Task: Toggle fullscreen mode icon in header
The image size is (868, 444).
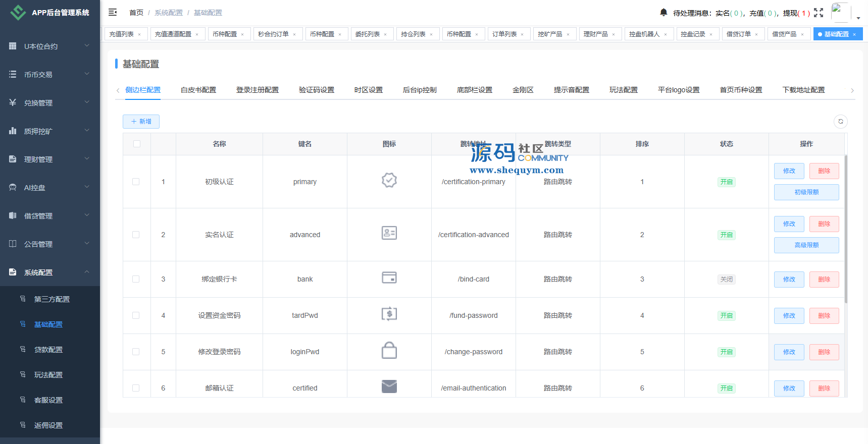Action: 819,13
